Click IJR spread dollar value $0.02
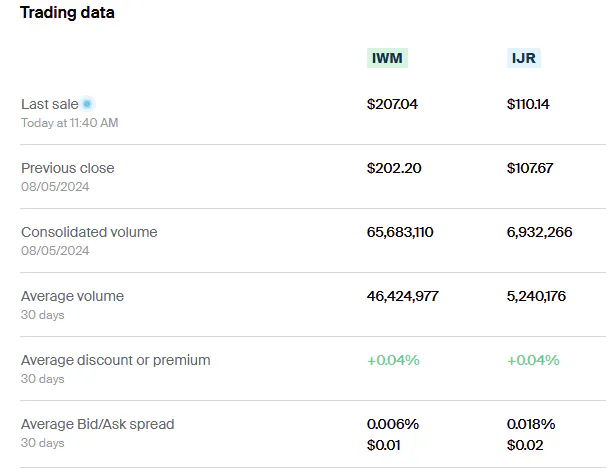Screen dimensions: 614x475 [x=525, y=445]
